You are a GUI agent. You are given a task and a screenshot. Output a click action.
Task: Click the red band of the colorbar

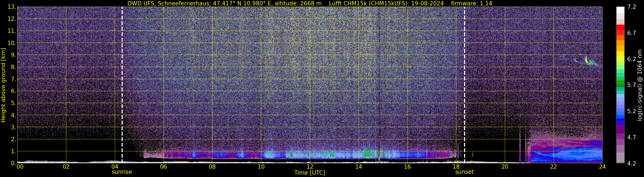[x=620, y=27]
